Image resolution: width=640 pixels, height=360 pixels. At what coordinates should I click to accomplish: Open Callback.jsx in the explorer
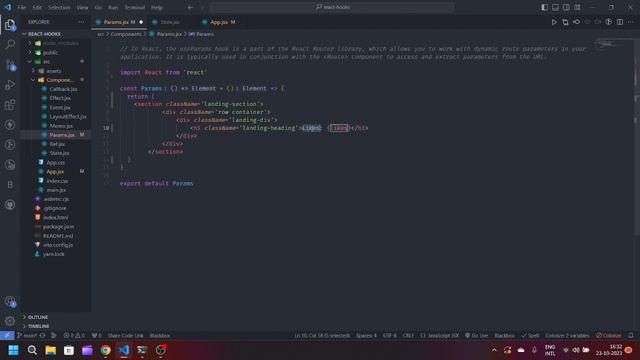63,89
